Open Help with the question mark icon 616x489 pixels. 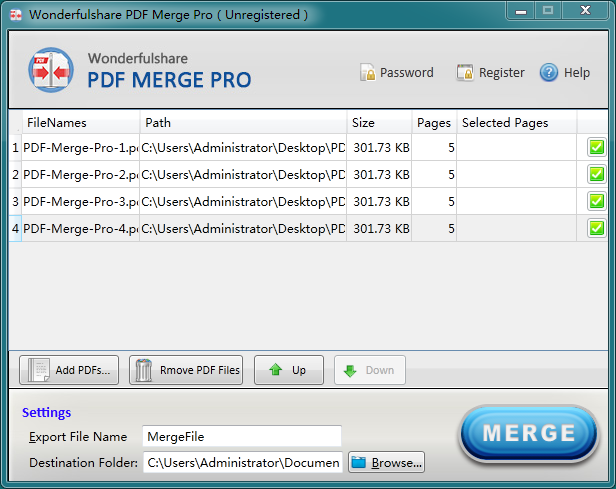click(549, 73)
